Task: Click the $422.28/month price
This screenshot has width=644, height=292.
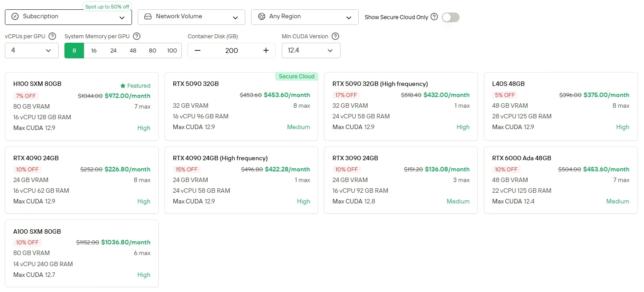Action: 288,169
